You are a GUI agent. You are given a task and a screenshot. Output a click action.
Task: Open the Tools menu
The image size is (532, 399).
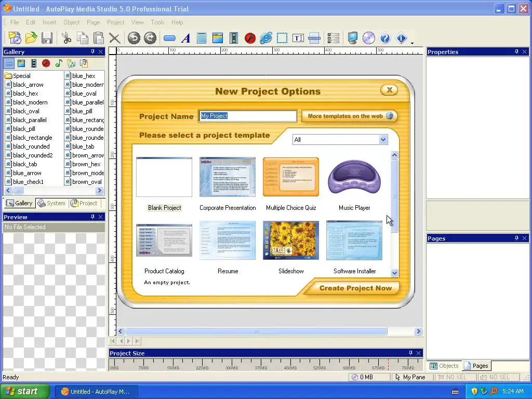coord(157,22)
